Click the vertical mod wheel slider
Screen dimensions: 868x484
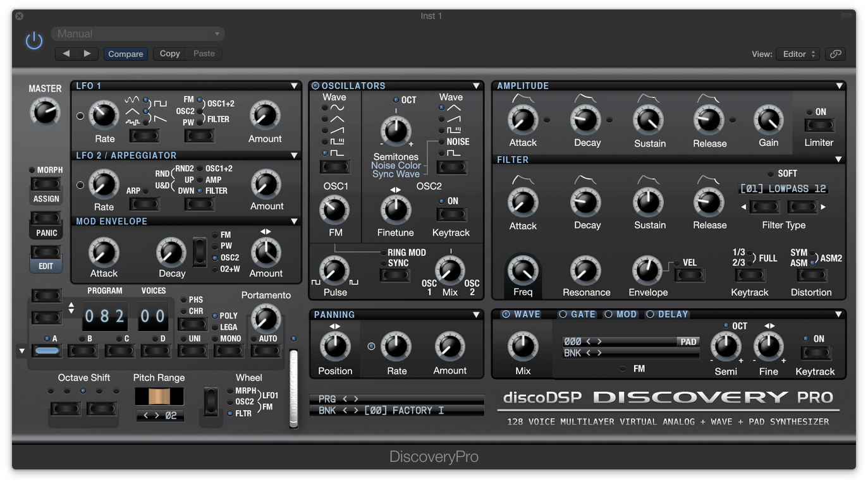[293, 389]
